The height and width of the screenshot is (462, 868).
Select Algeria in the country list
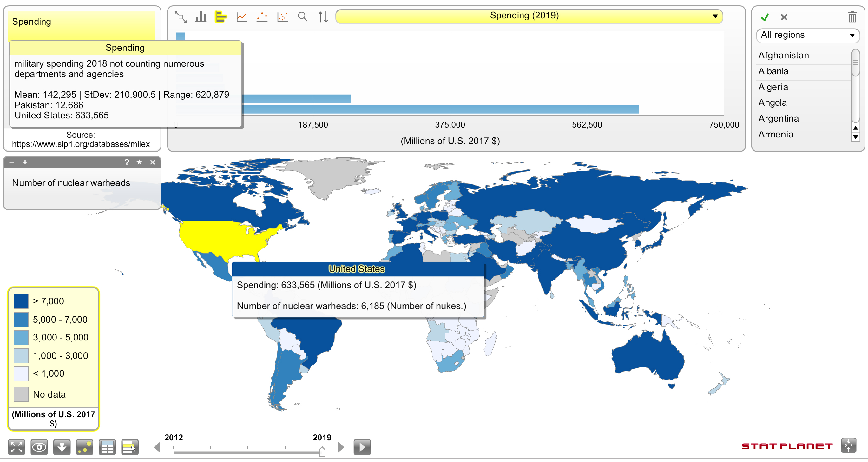tap(773, 87)
